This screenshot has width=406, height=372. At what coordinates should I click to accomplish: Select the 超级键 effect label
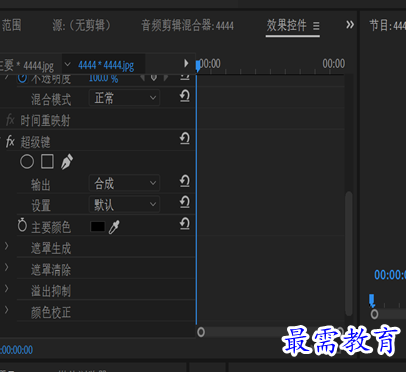[35, 142]
